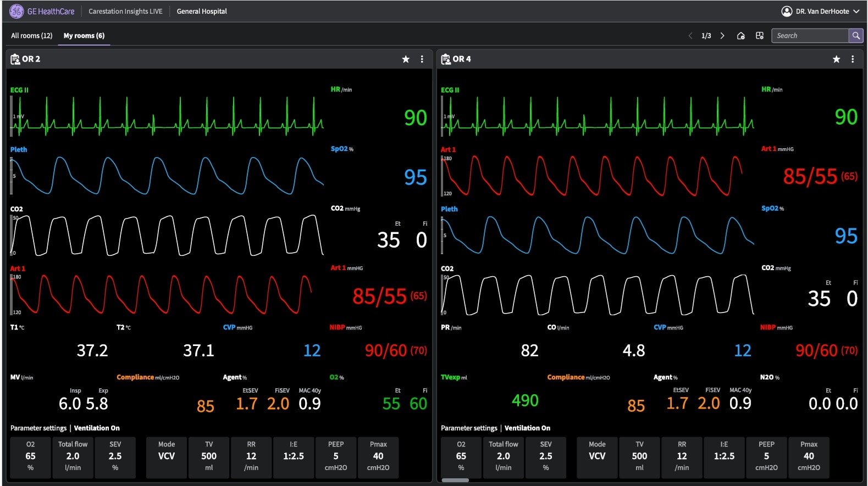
Task: Click the Search input field
Action: [810, 36]
